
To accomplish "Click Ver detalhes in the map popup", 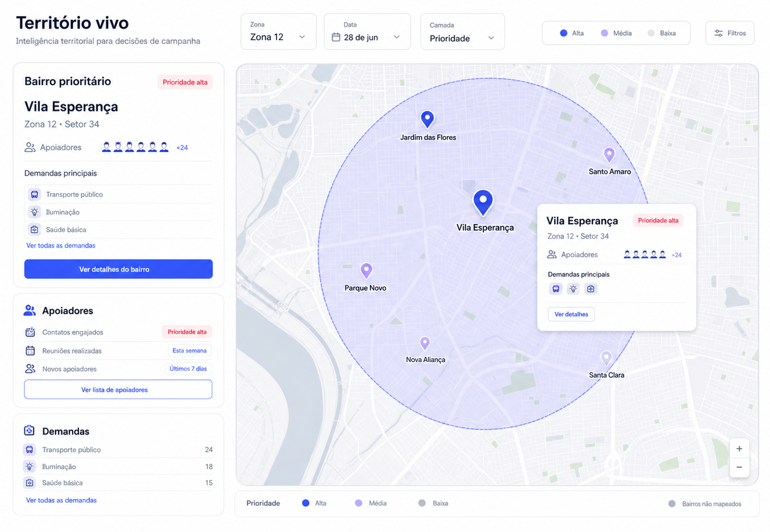I will 571,314.
